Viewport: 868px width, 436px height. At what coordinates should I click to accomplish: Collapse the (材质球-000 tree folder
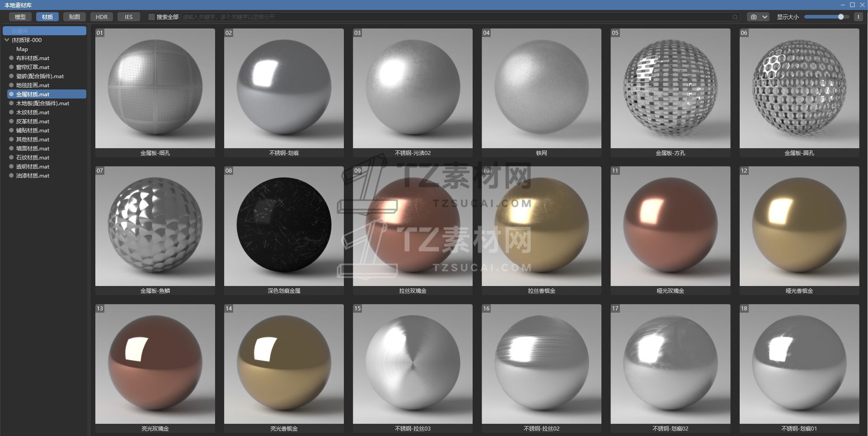click(x=7, y=40)
